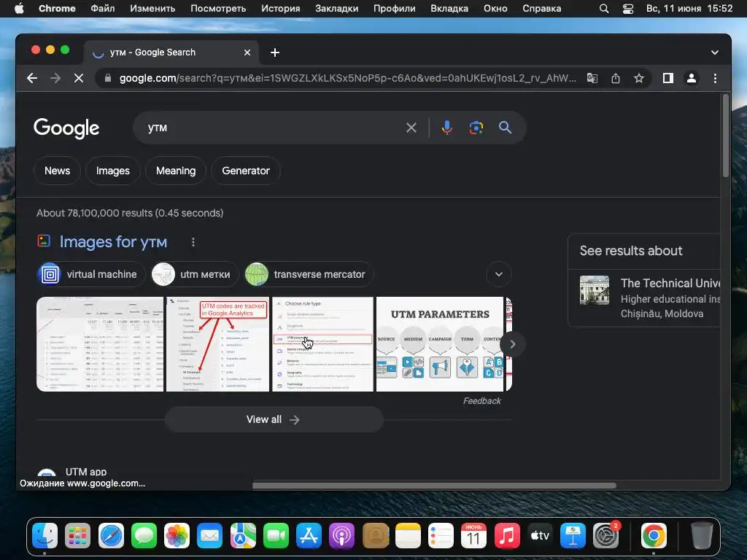Viewport: 747px width, 560px height.
Task: Search by image with Google Lens
Action: coord(476,128)
